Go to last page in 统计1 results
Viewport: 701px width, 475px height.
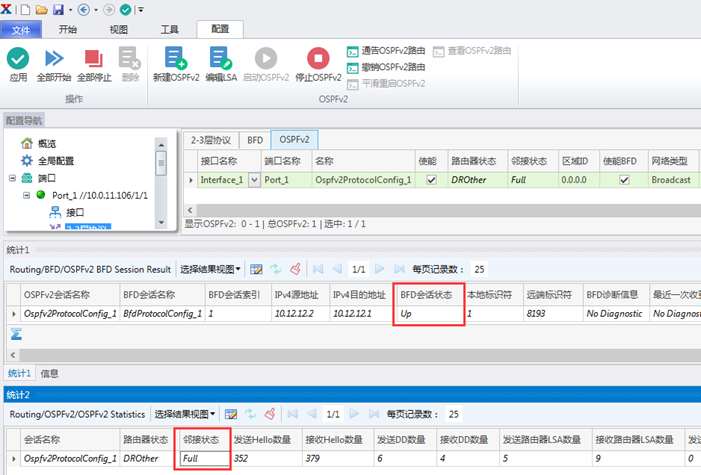pyautogui.click(x=399, y=269)
